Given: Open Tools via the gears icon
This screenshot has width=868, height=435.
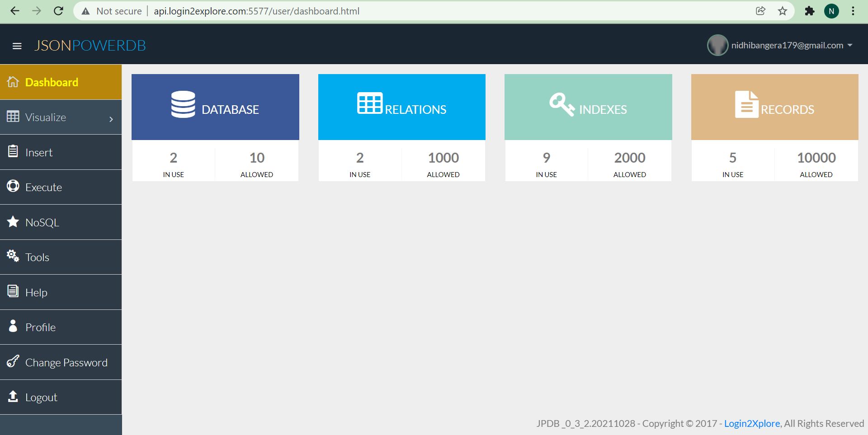Looking at the screenshot, I should [12, 256].
